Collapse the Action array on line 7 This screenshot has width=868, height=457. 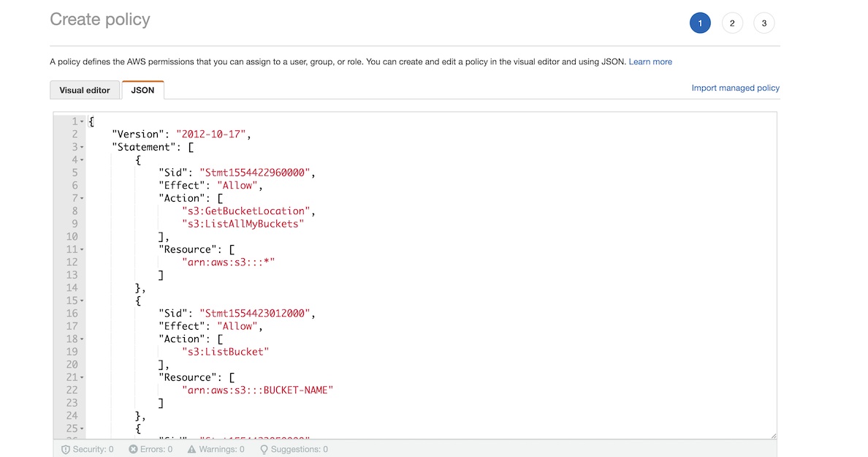[82, 198]
